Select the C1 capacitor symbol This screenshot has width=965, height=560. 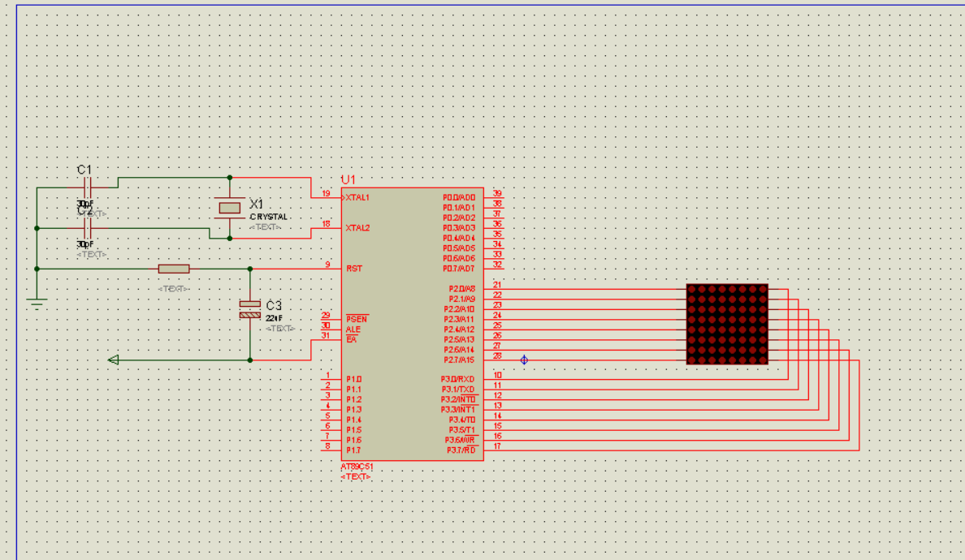click(87, 187)
